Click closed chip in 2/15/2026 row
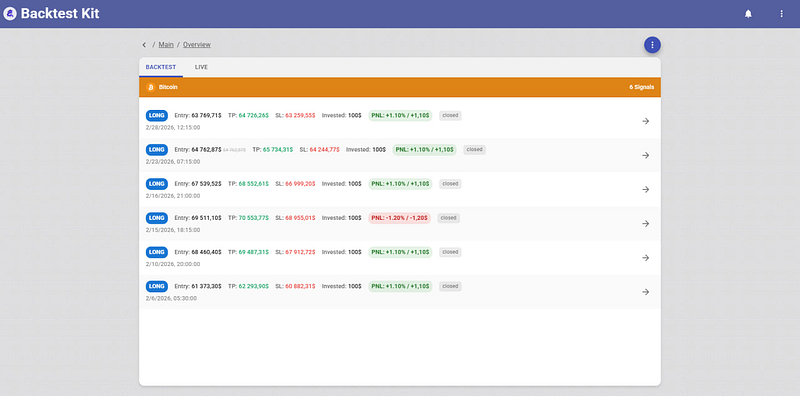800x396 pixels. coord(448,218)
